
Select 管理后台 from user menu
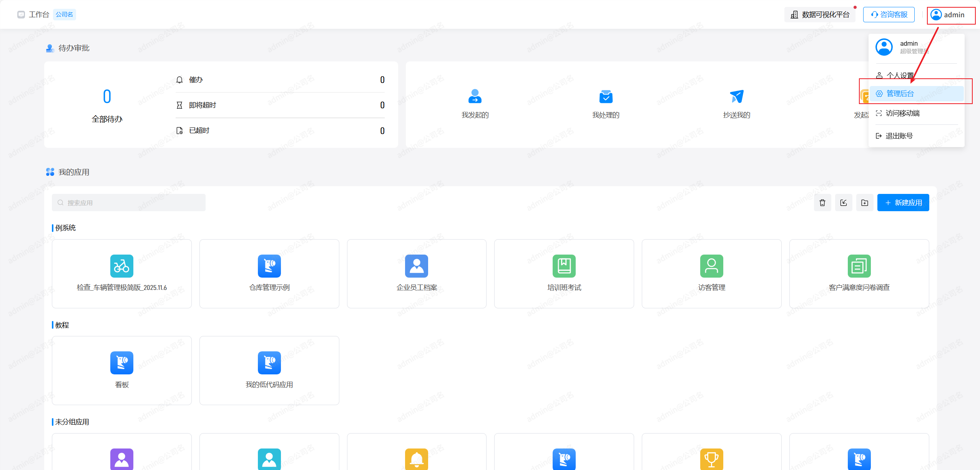pyautogui.click(x=900, y=94)
